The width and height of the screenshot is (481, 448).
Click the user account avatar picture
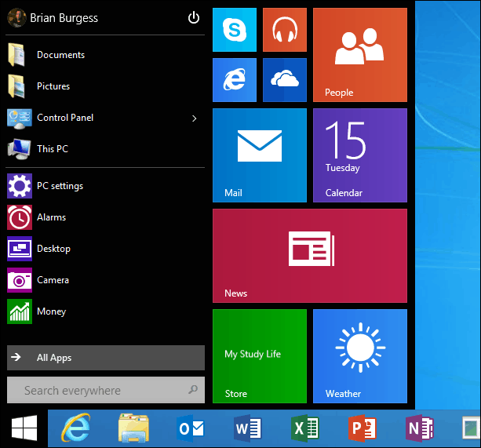[x=16, y=17]
